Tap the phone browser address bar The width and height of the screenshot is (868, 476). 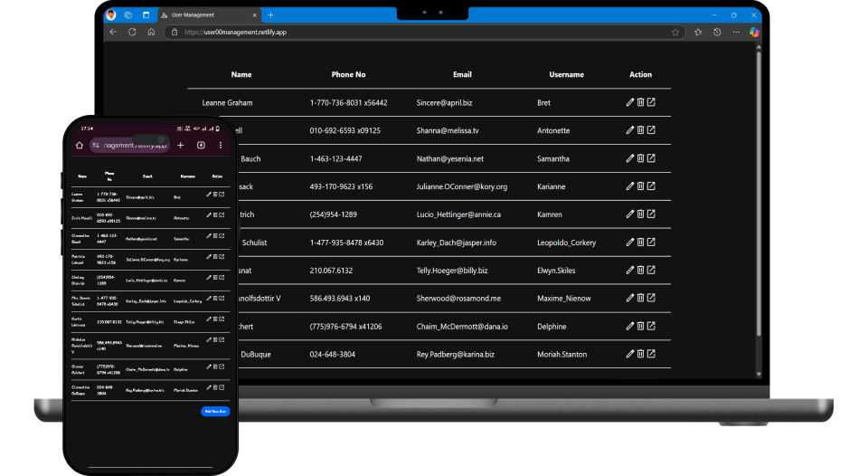[129, 145]
